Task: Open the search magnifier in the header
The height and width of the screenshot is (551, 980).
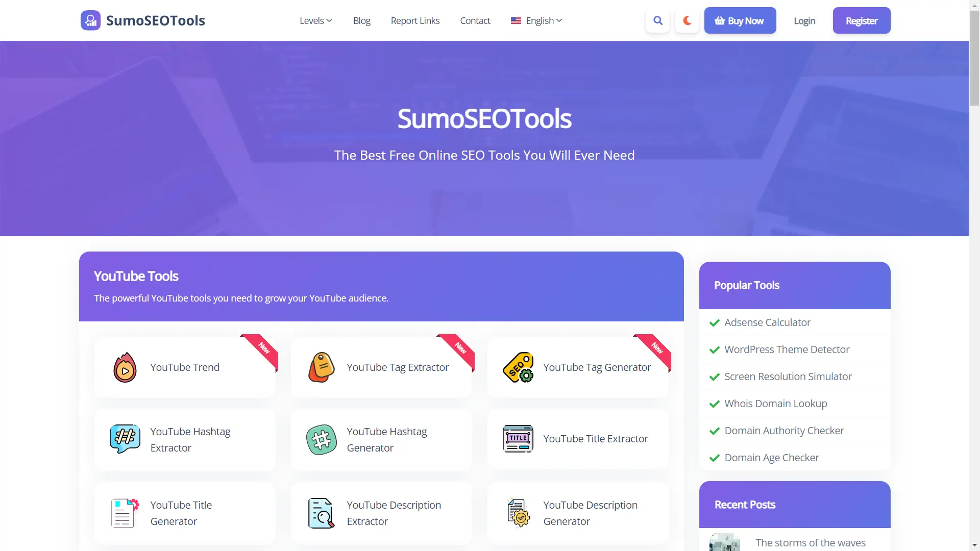Action: tap(657, 20)
